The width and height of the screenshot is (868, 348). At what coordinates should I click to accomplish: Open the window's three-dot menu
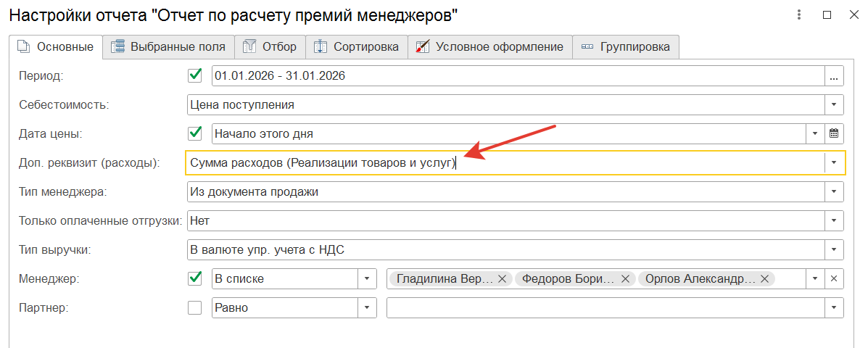[799, 14]
